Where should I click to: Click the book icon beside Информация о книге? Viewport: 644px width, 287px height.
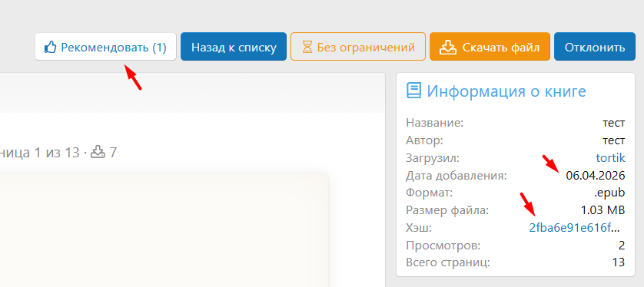(413, 91)
